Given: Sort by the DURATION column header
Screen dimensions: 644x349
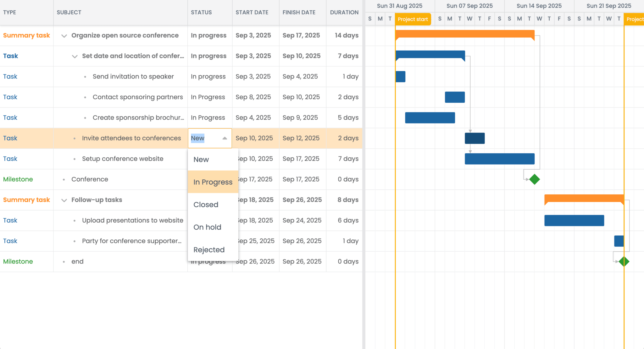Looking at the screenshot, I should coord(344,13).
